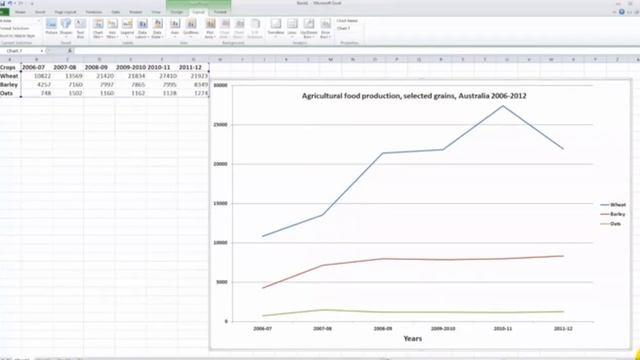Select the Text Box tool
The image size is (640, 360).
click(x=80, y=28)
